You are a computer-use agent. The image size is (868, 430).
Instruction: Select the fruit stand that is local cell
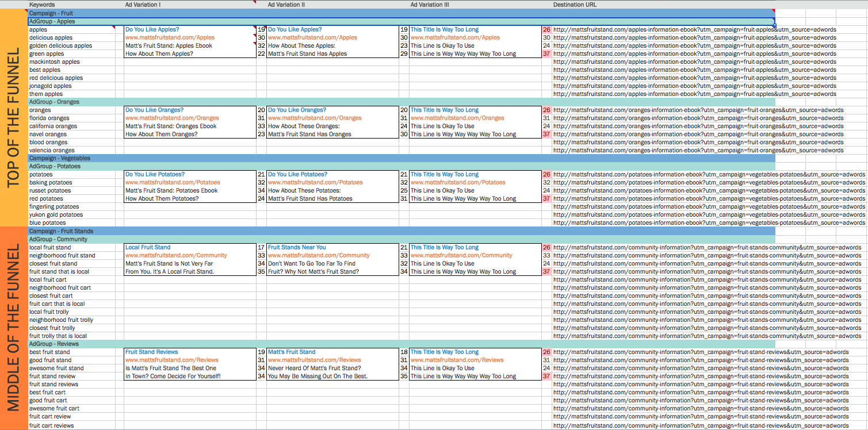[x=71, y=271]
